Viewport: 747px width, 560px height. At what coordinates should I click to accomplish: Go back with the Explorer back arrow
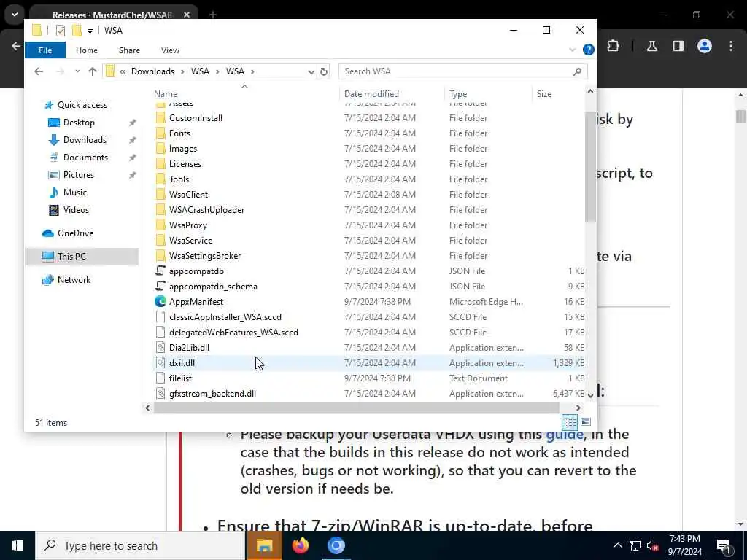click(x=39, y=71)
